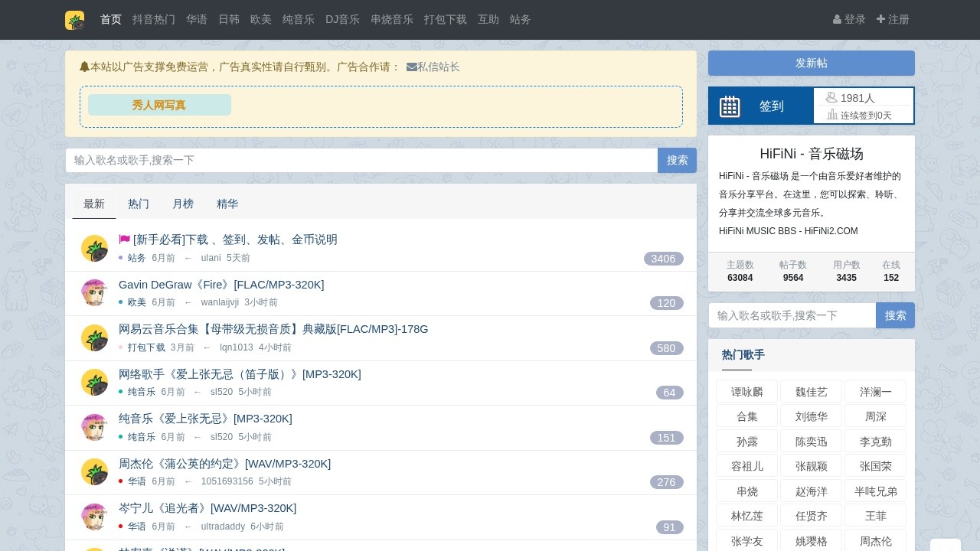
Task: Open 华语 section in navigation bar
Action: (197, 20)
